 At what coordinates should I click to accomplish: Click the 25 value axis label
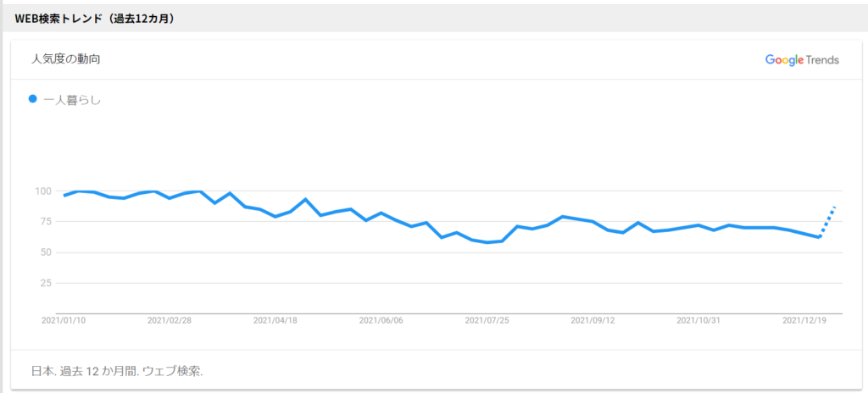(47, 283)
